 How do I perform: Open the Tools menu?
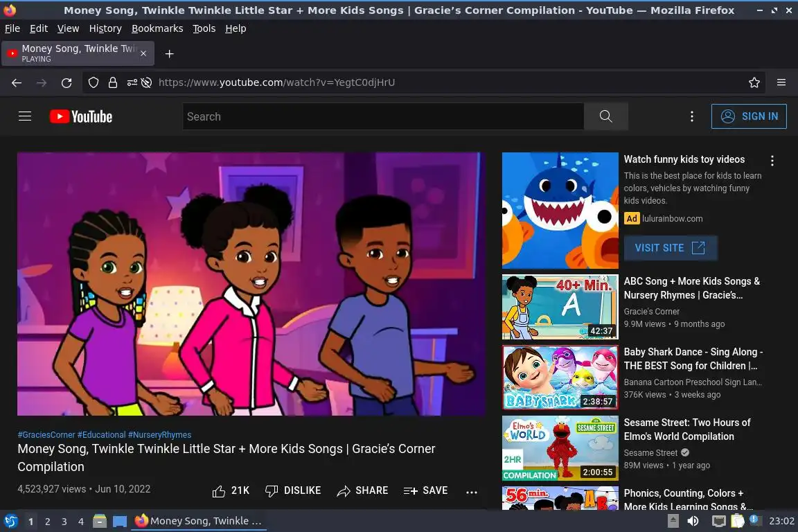point(204,28)
